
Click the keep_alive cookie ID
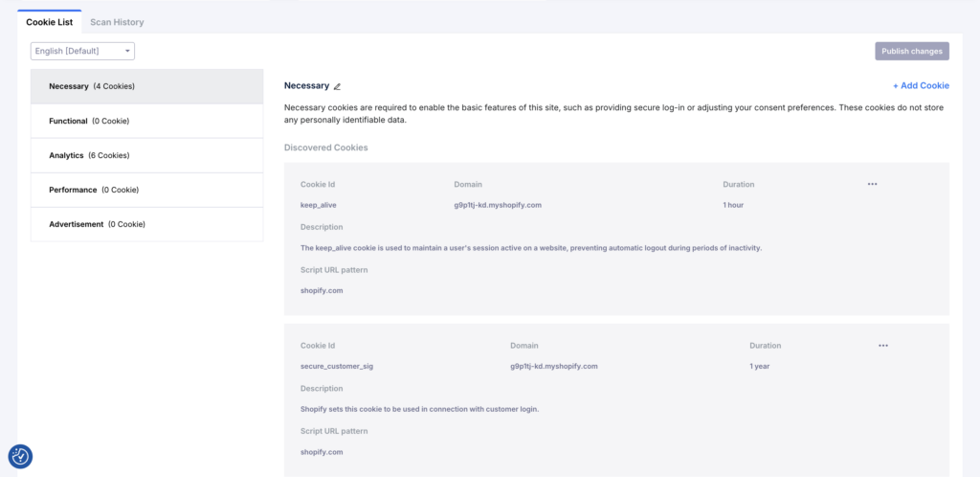pyautogui.click(x=319, y=205)
